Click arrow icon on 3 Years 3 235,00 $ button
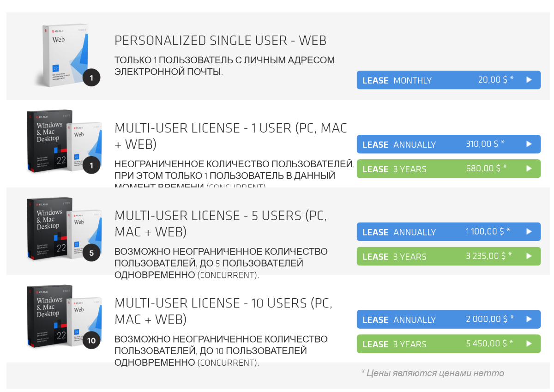The height and width of the screenshot is (392, 554). click(x=529, y=256)
